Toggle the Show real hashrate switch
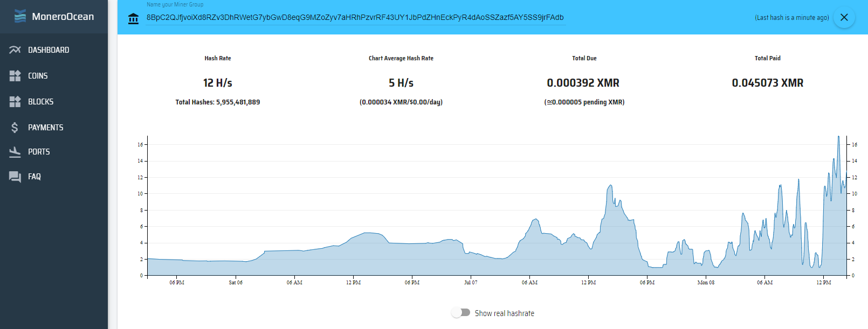868x329 pixels. pos(461,313)
